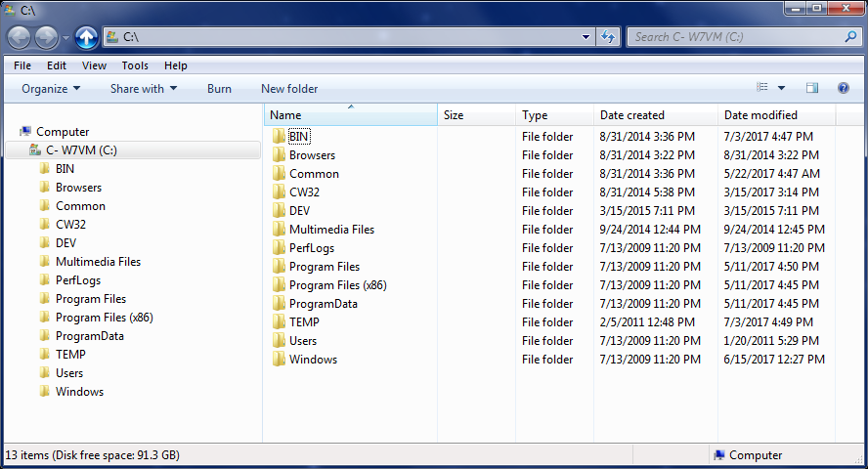Image resolution: width=868 pixels, height=469 pixels.
Task: Open the Help question mark icon
Action: point(843,88)
